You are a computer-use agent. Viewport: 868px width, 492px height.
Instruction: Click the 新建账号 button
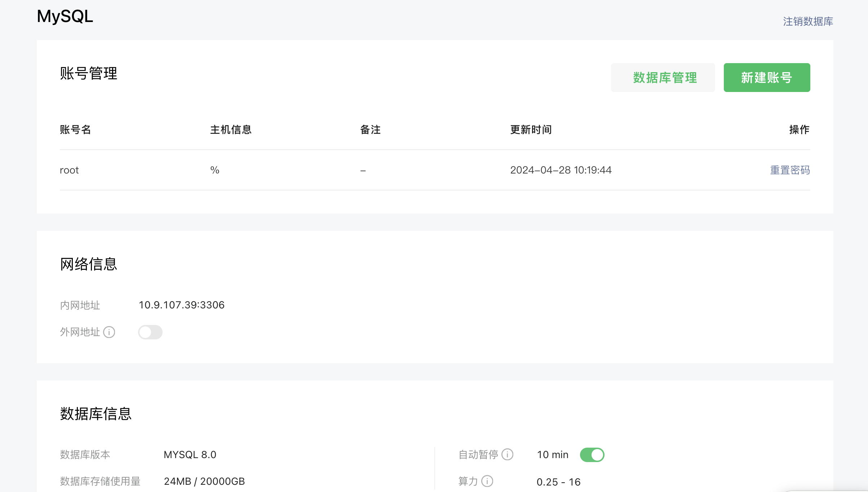click(x=767, y=78)
